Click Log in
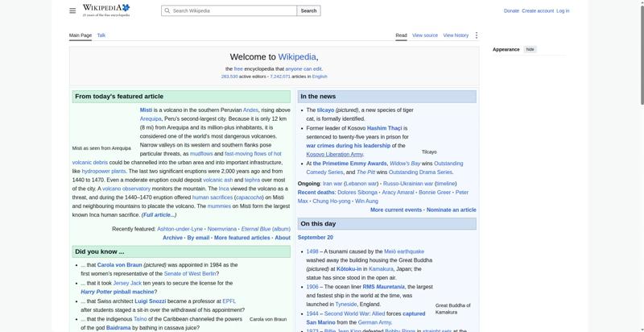Screen dimensions: 644x332 563,11
